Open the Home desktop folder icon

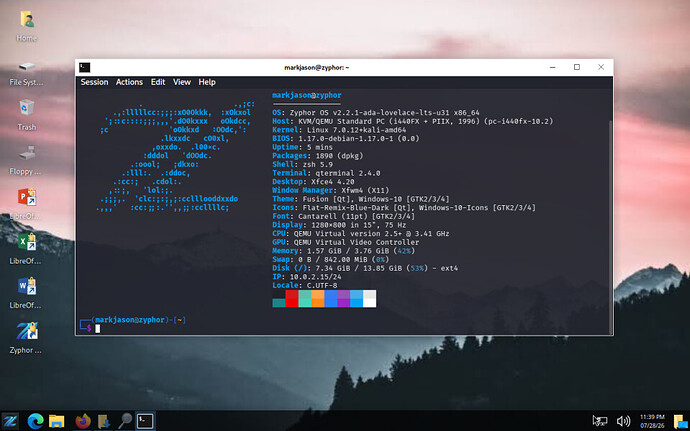(26, 26)
